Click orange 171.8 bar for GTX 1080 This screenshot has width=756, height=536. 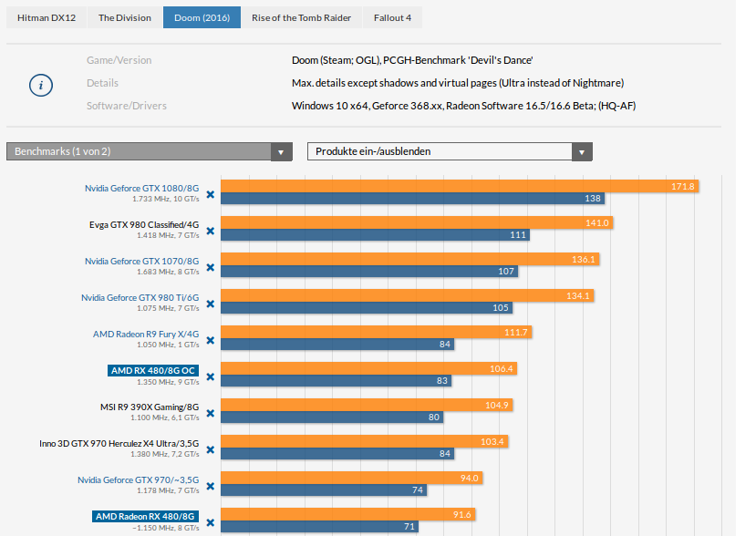[460, 186]
